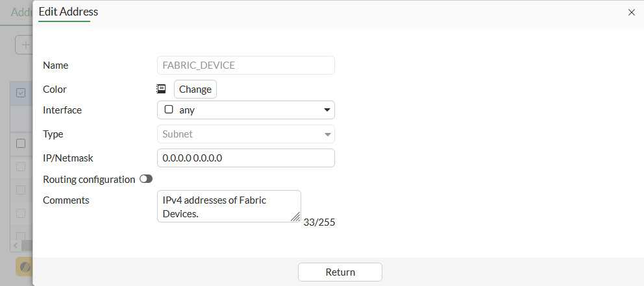
Task: Click the round icon at bottom-left corner
Action: coord(25,267)
